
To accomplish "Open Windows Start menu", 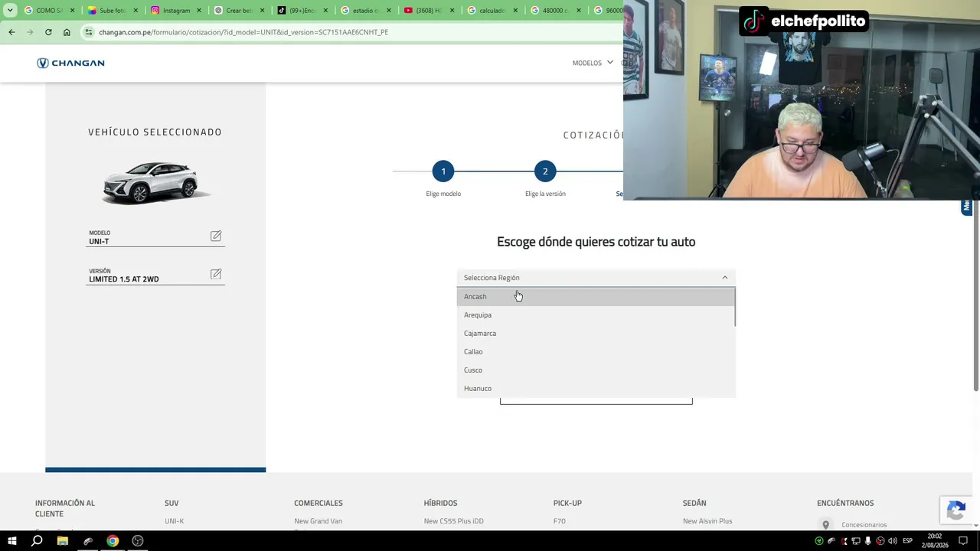I will (x=12, y=541).
